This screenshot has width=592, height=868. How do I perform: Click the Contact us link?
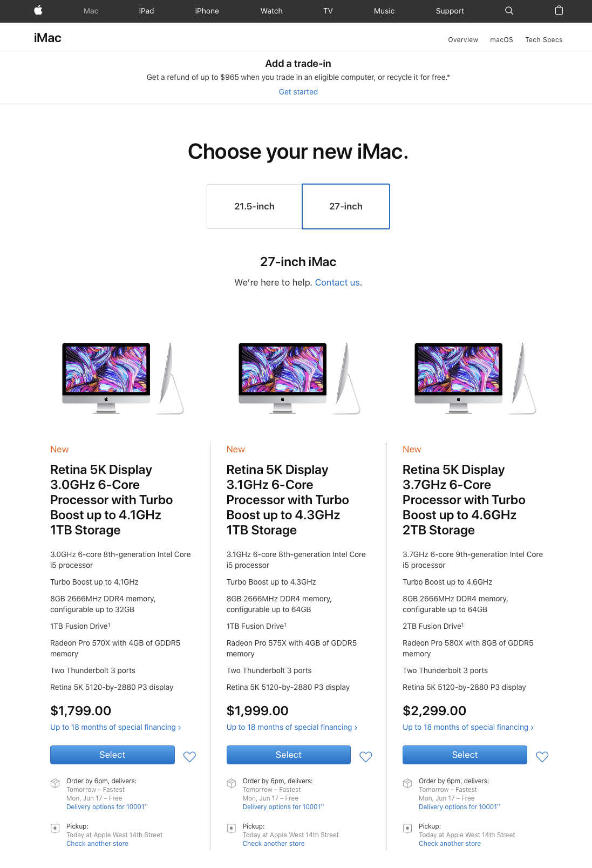[x=337, y=282]
